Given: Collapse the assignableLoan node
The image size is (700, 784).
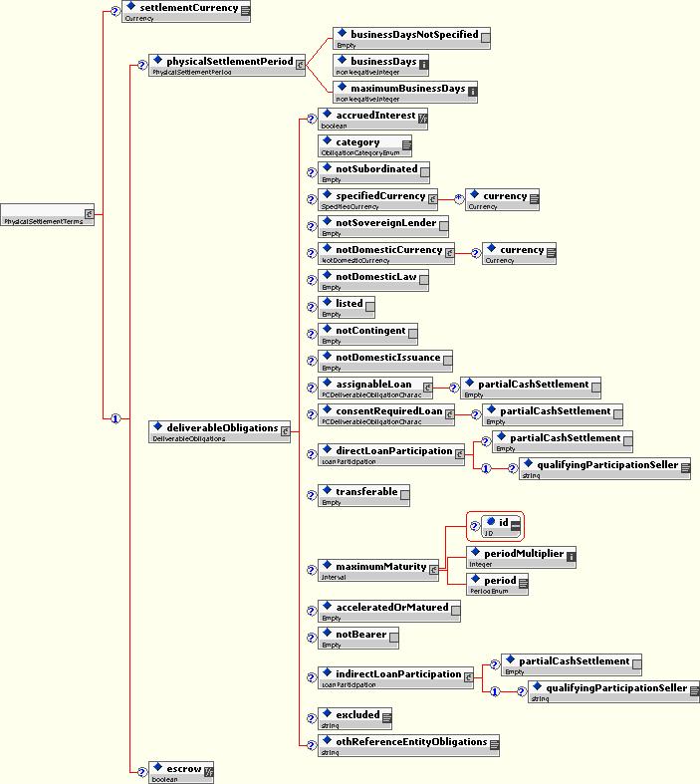Looking at the screenshot, I should coord(428,387).
